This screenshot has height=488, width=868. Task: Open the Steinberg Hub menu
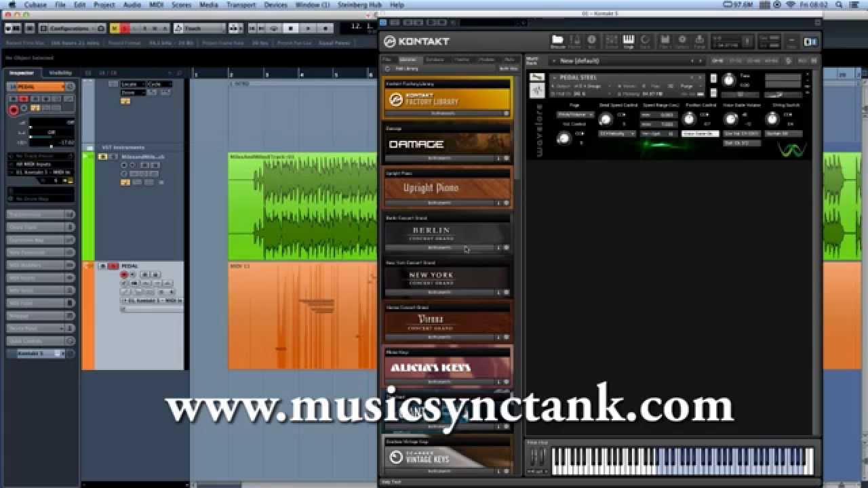point(361,5)
